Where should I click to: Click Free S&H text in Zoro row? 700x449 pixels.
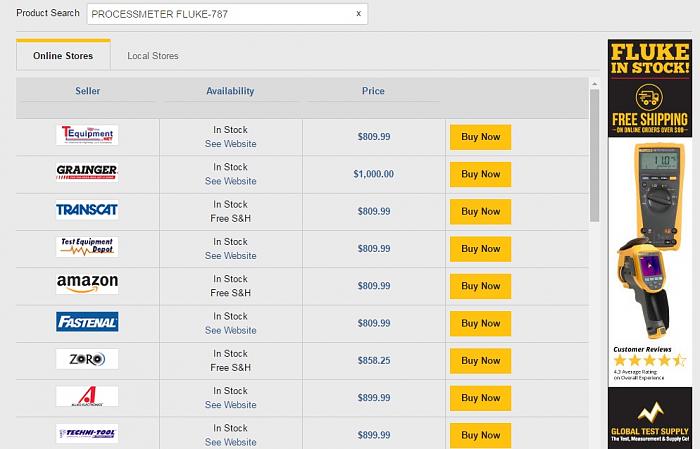click(x=230, y=367)
